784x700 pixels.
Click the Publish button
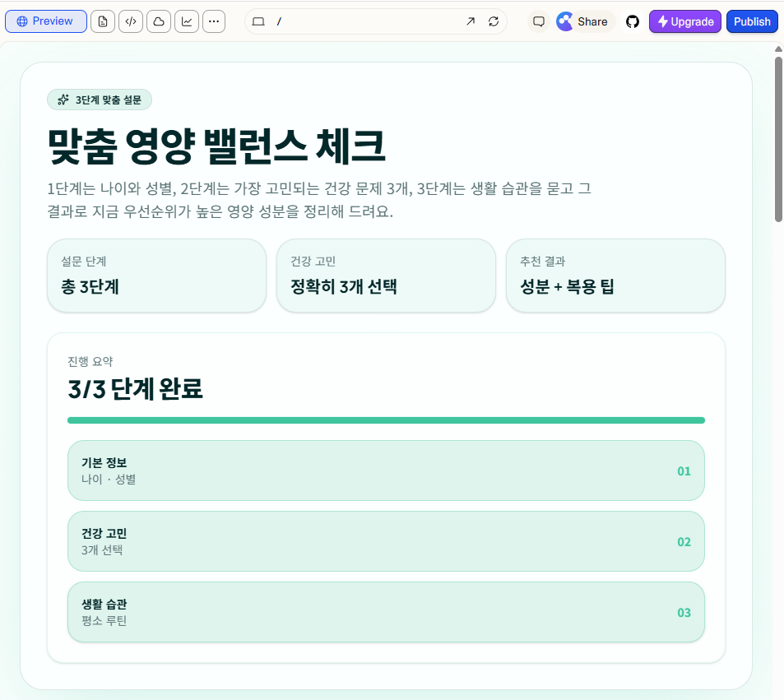tap(751, 21)
